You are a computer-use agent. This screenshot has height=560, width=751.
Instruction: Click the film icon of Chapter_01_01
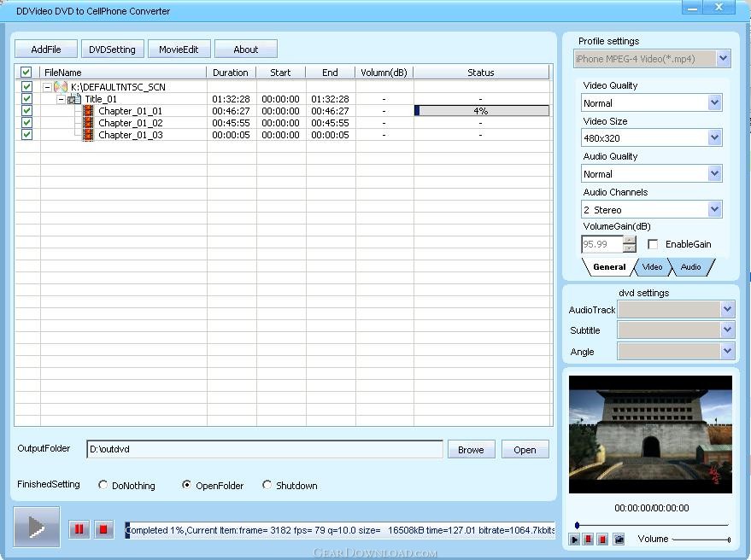tap(88, 111)
